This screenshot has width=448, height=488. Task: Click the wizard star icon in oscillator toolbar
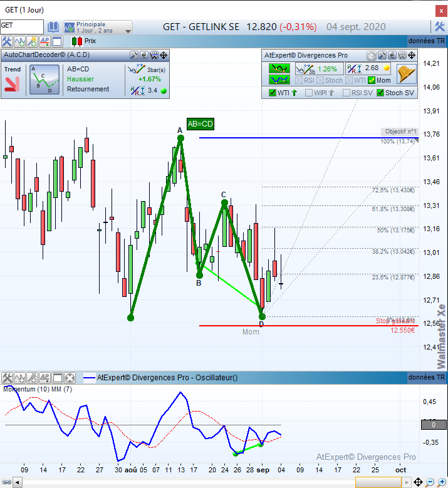(x=33, y=378)
